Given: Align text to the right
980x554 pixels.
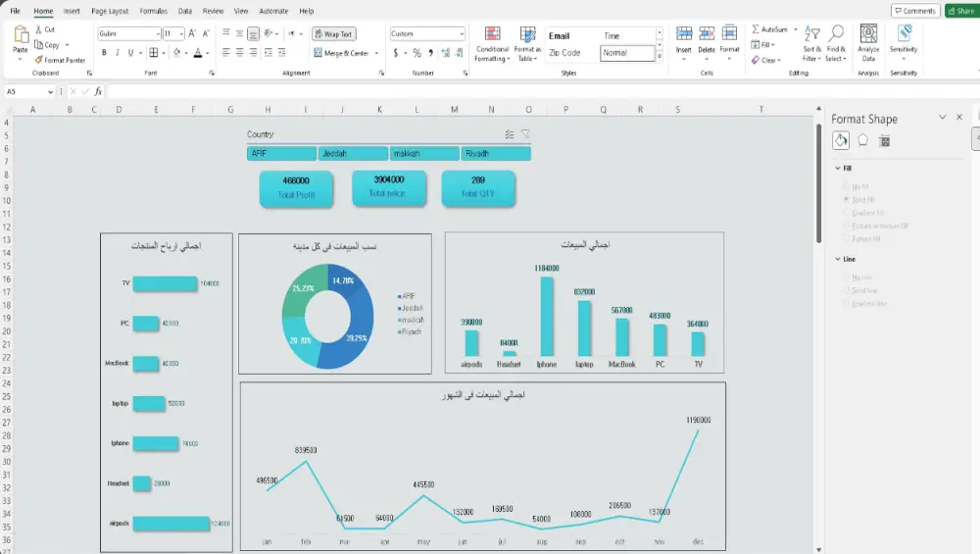Looking at the screenshot, I should click(x=253, y=53).
